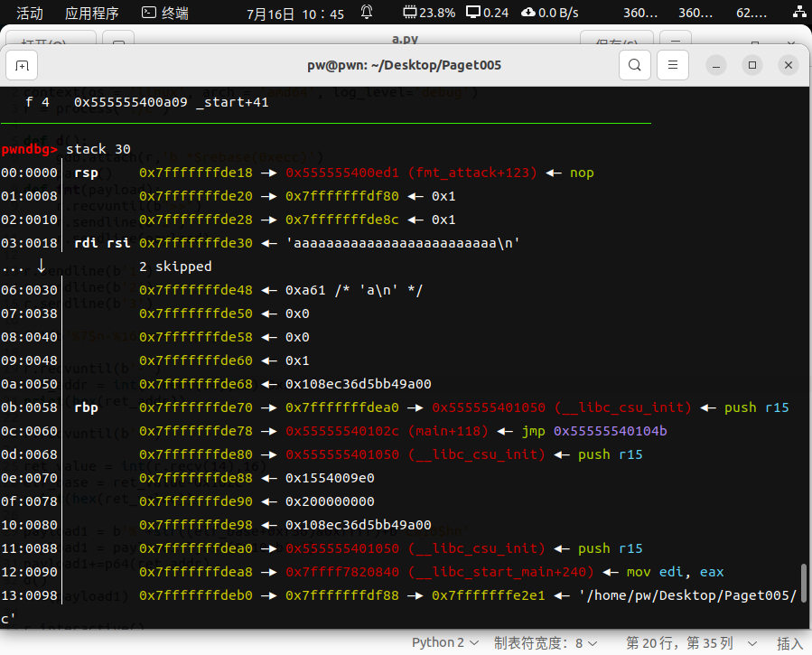Click address 0x7fffffffdf88 in row 13
The width and height of the screenshot is (812, 655).
click(342, 595)
